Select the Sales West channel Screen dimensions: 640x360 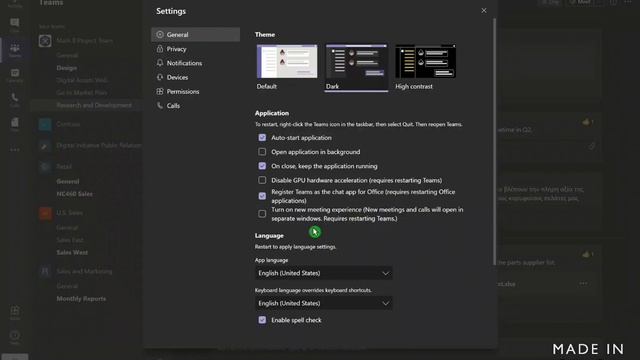72,252
